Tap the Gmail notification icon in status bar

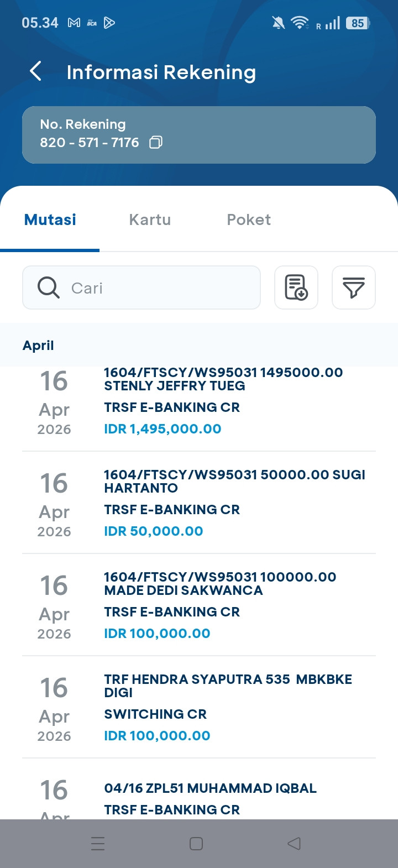[74, 23]
